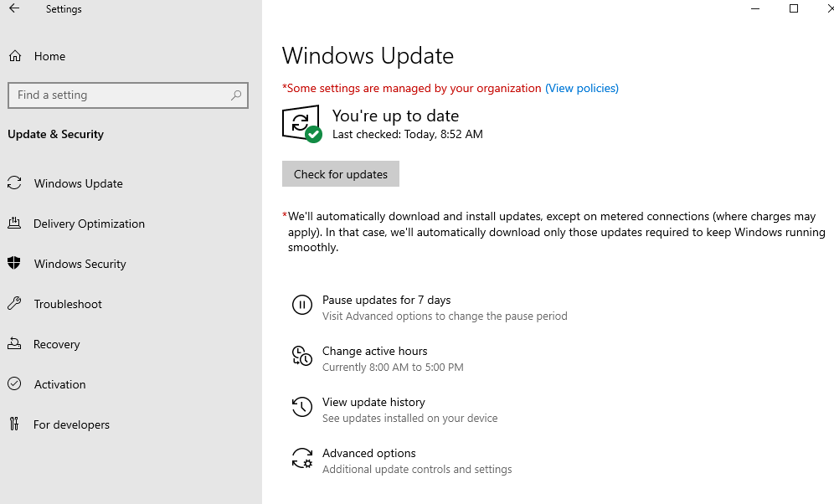Screen dimensions: 834x504
Task: Open the View policies link
Action: click(582, 88)
